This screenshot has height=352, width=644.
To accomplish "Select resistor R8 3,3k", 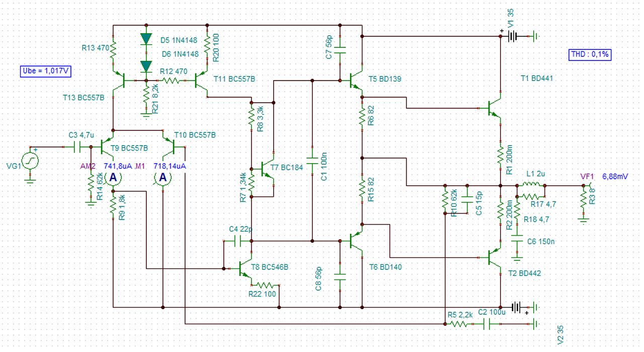I will tap(251, 117).
